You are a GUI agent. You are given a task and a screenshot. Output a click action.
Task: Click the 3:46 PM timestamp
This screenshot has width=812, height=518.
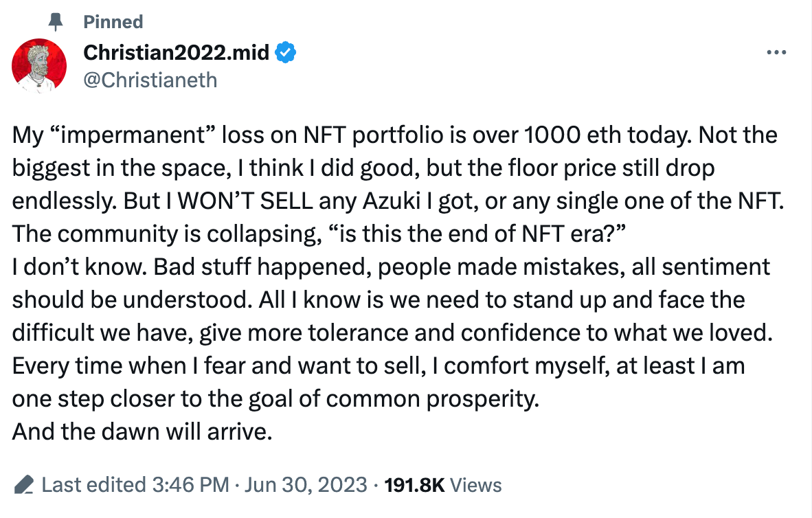click(190, 485)
